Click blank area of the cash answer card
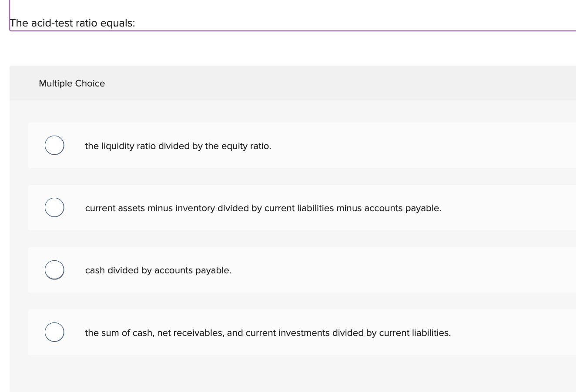 pyautogui.click(x=392, y=270)
